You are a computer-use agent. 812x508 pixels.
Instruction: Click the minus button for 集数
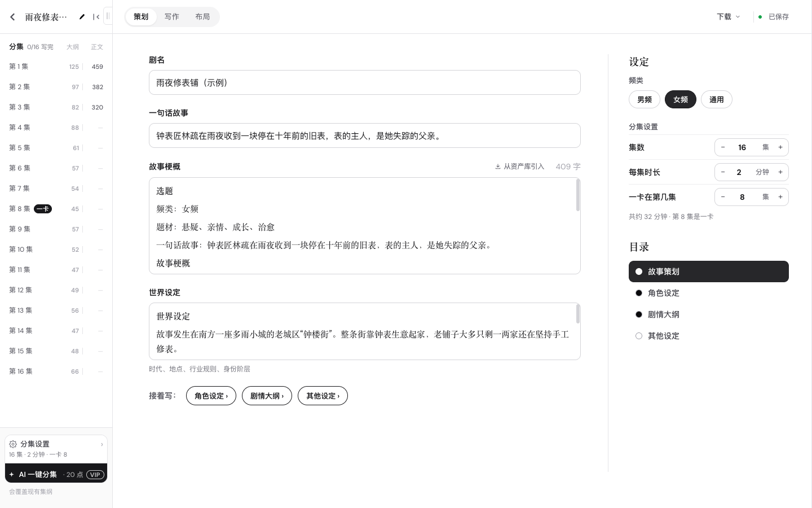coord(723,147)
